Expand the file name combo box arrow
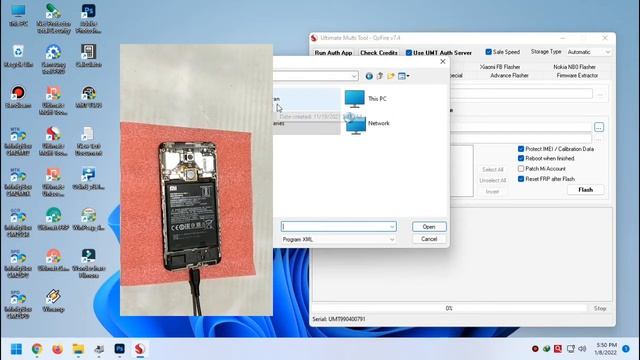This screenshot has width=640, height=360. pyautogui.click(x=392, y=227)
